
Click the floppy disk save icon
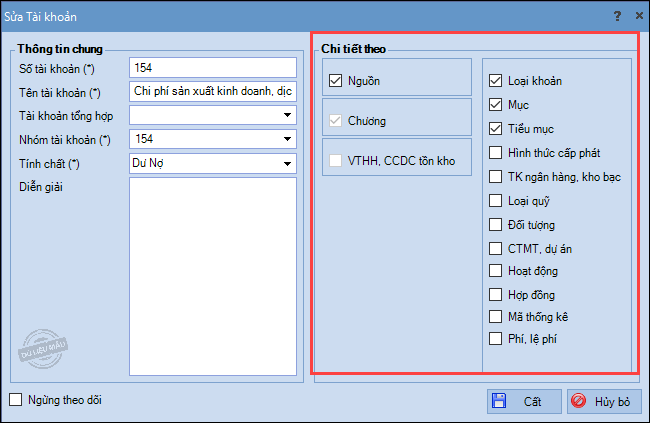pos(499,401)
